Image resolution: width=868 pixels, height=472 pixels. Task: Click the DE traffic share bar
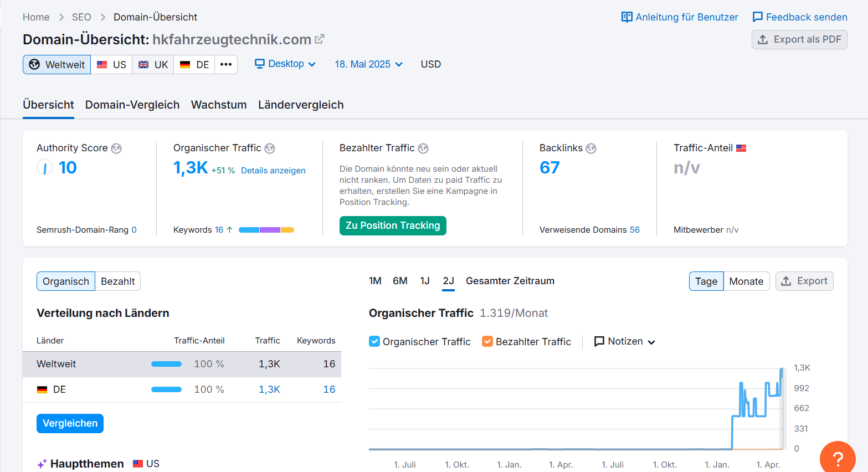tap(166, 389)
